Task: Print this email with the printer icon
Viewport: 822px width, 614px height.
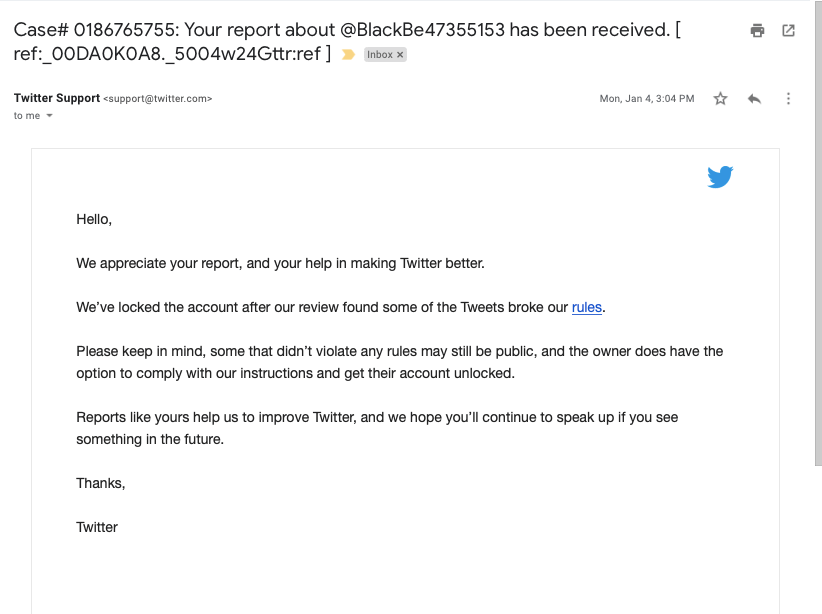Action: [758, 31]
